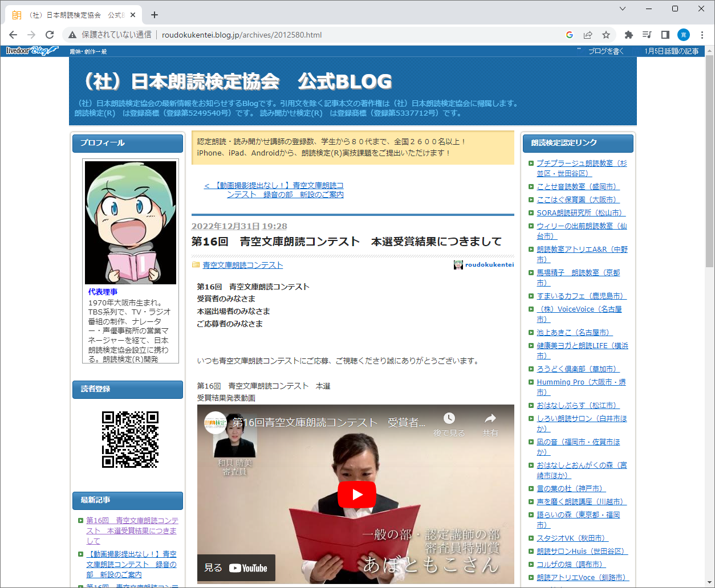Open previous article 録音の部 link
This screenshot has width=715, height=588.
pos(274,190)
